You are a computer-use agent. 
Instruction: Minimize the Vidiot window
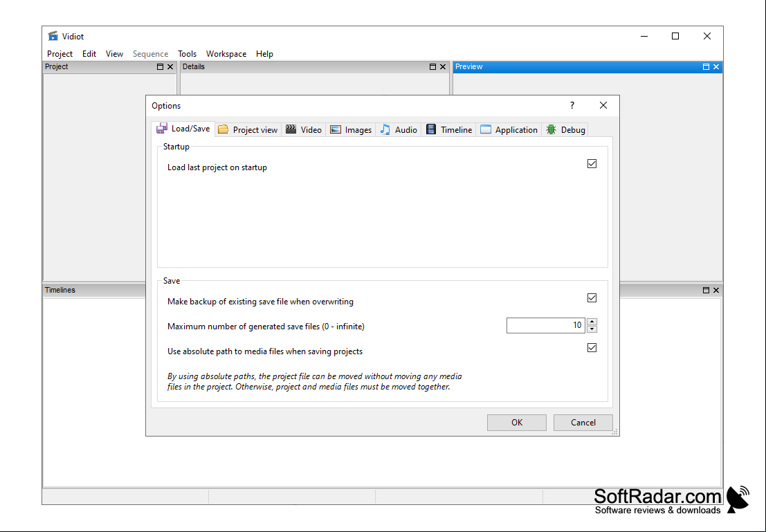644,36
